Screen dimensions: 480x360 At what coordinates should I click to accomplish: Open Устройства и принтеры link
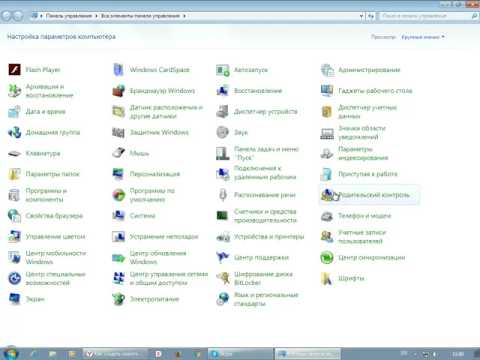click(x=269, y=237)
